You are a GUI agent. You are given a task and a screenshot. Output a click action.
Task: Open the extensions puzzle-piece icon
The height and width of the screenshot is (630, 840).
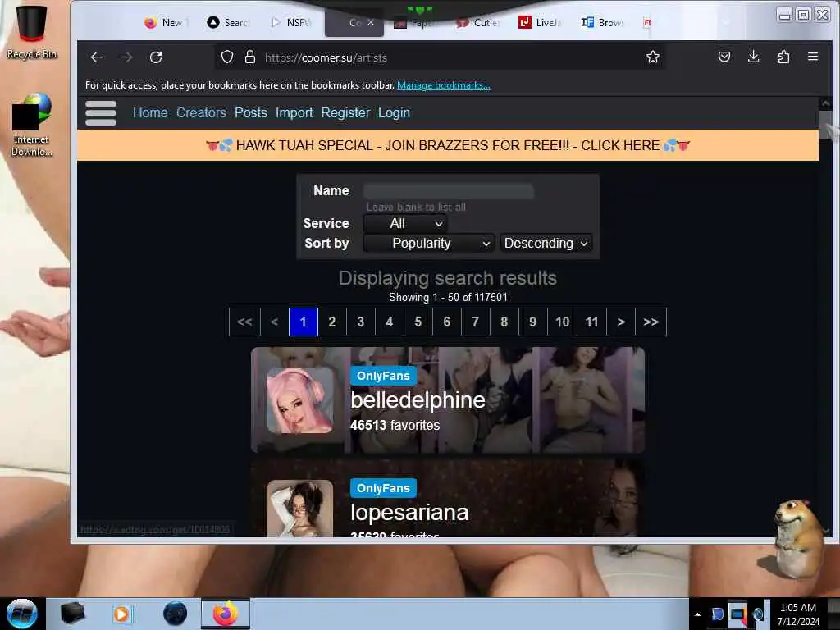pyautogui.click(x=783, y=57)
